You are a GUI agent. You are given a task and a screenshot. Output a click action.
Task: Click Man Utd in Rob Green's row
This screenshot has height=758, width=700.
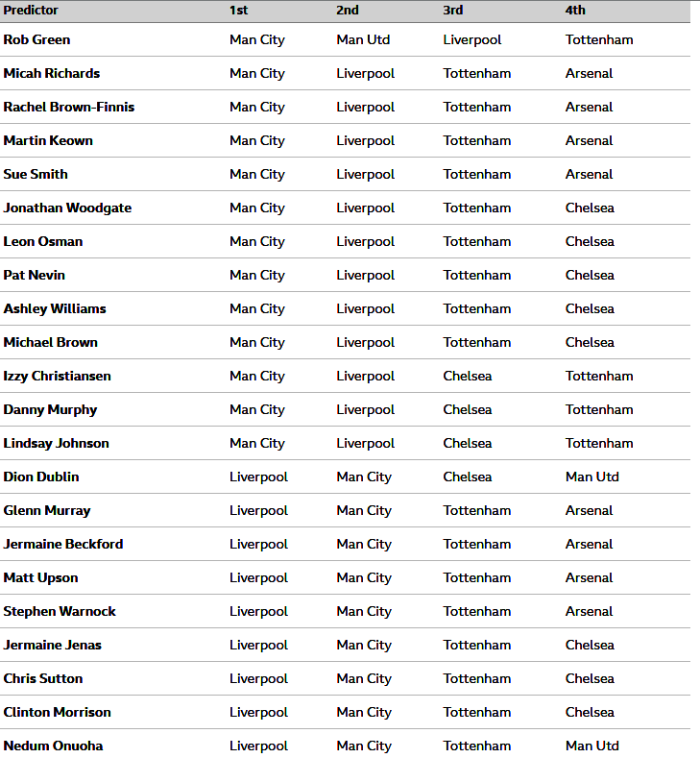[363, 39]
